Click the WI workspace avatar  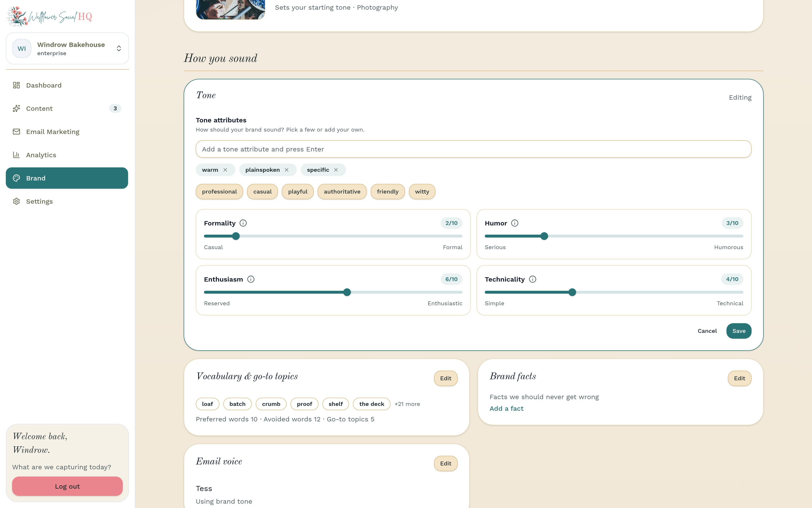click(22, 48)
